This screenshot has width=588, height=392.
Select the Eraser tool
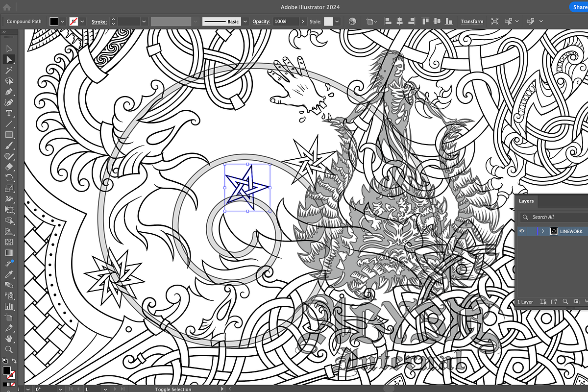9,167
